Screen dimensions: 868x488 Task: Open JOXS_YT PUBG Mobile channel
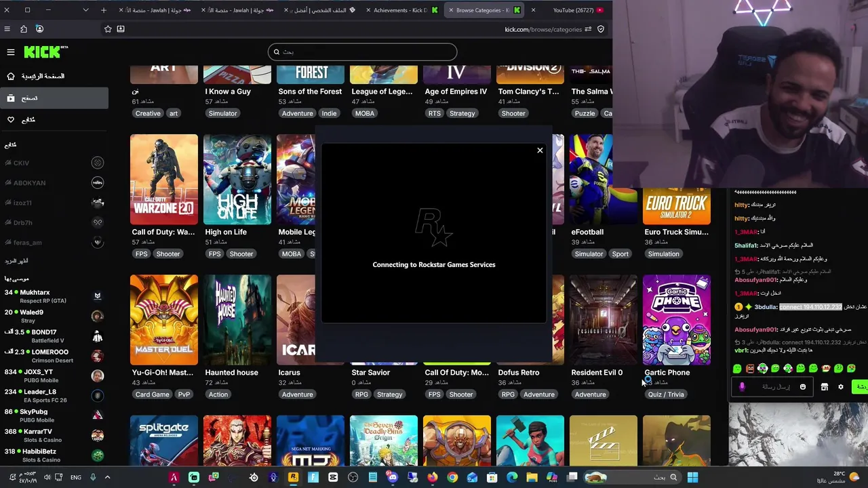(x=54, y=375)
